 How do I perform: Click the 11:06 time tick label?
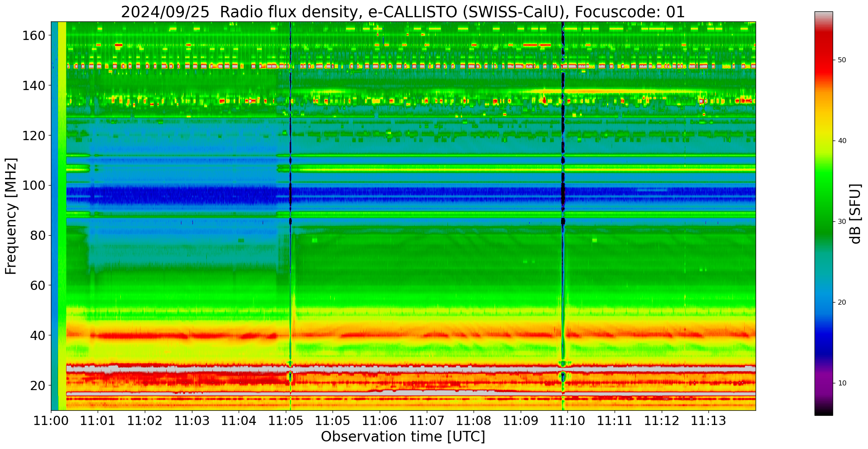[x=380, y=421]
